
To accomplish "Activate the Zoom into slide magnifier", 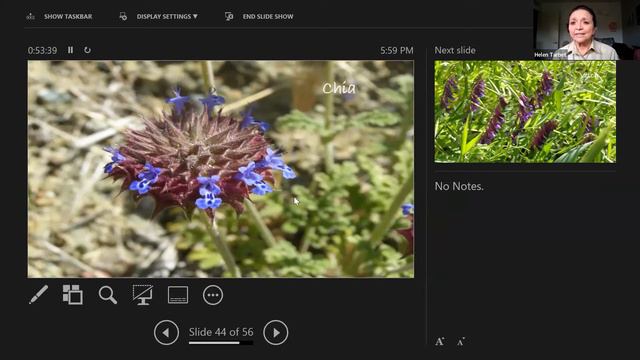I will click(x=108, y=295).
